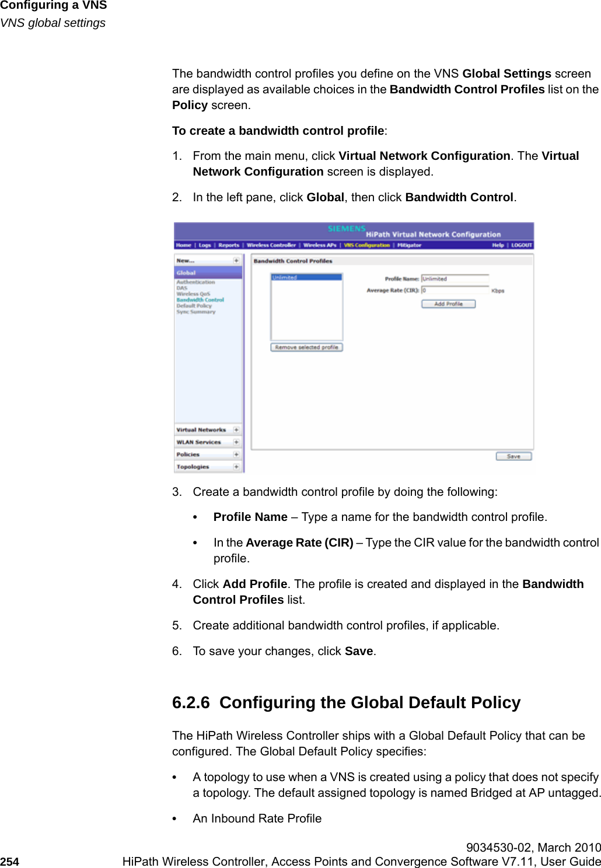The image size is (601, 868).
Task: Click the LOGOUT link
Action: [520, 246]
